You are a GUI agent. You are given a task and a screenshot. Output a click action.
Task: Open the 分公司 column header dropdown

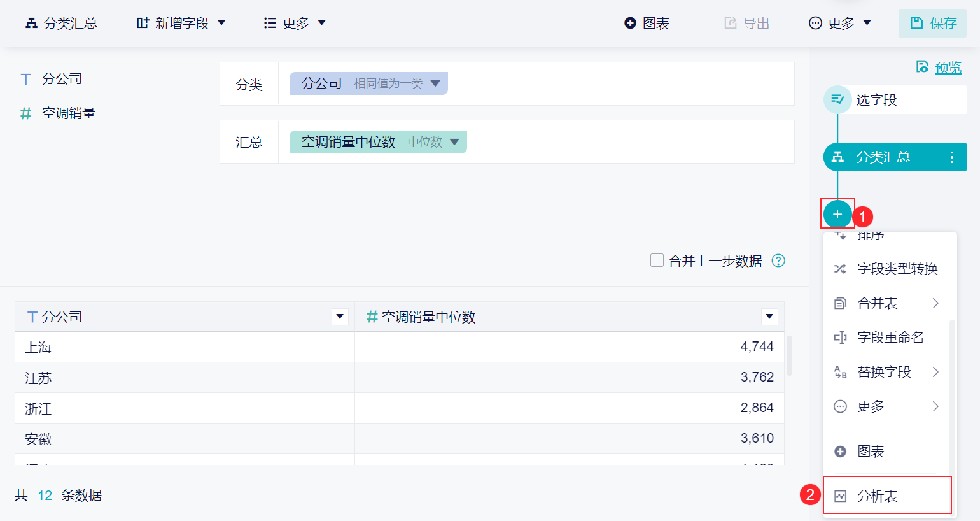coord(340,317)
